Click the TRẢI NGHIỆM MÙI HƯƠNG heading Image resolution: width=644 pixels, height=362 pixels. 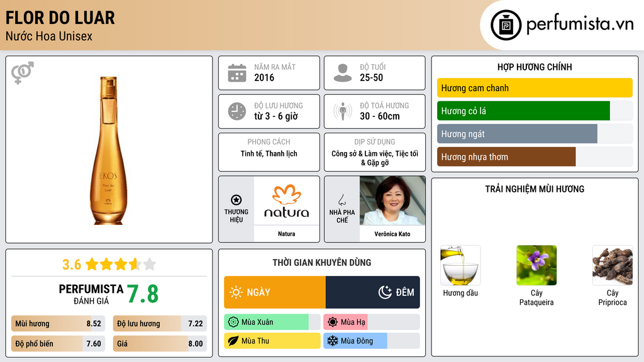[535, 189]
